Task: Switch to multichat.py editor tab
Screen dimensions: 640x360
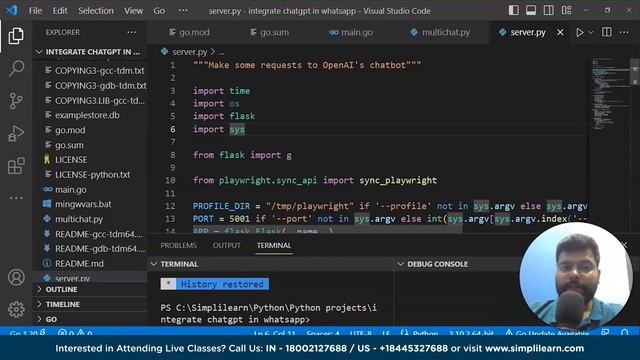Action: pyautogui.click(x=440, y=32)
